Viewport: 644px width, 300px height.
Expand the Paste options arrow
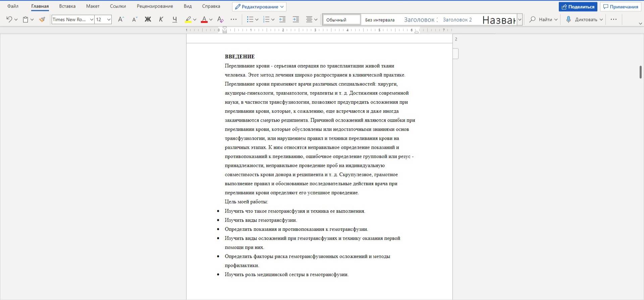[32, 20]
